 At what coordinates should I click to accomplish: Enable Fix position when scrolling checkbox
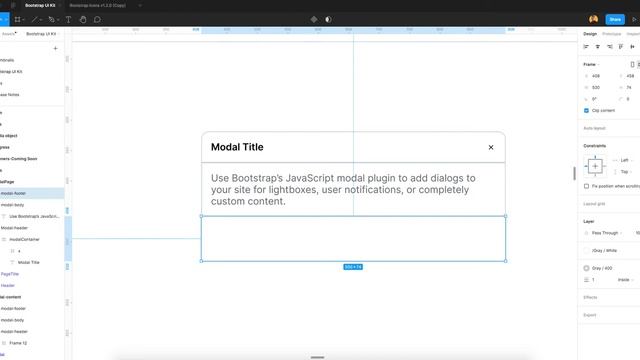pyautogui.click(x=587, y=186)
